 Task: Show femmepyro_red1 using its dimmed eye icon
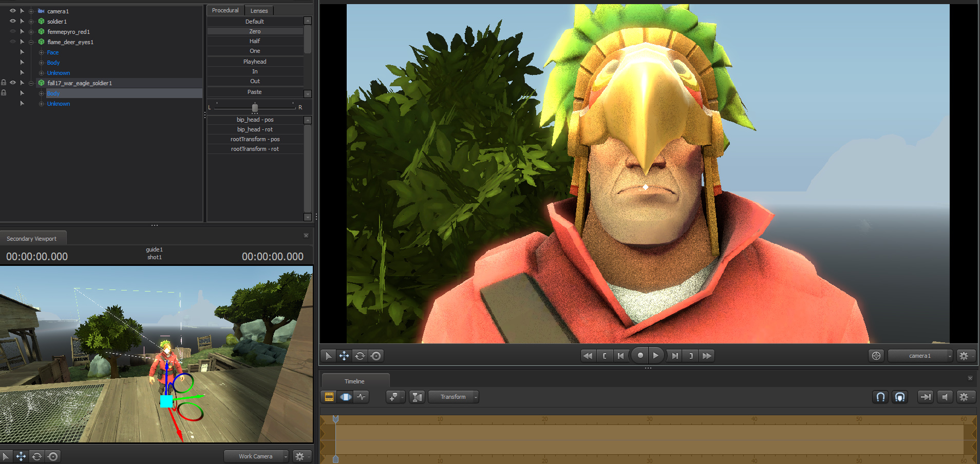(13, 31)
